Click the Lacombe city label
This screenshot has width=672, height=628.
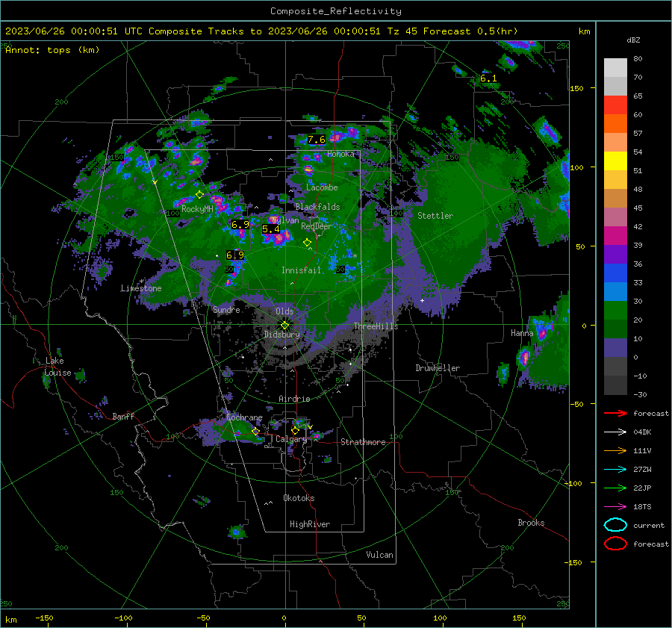[x=322, y=187]
